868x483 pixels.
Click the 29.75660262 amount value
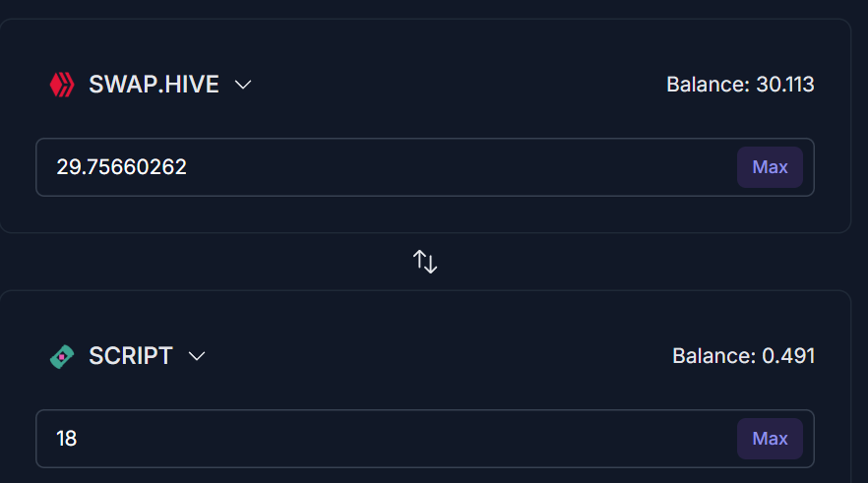(122, 167)
